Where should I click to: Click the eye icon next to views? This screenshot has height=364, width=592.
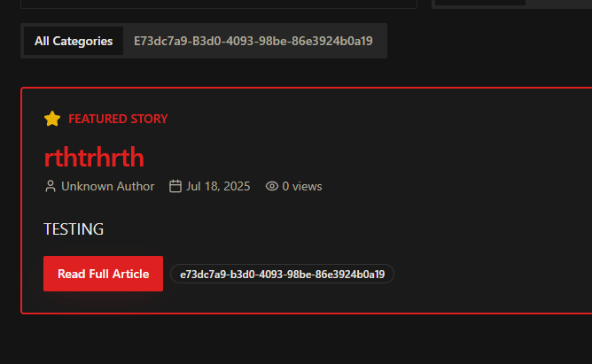[272, 186]
